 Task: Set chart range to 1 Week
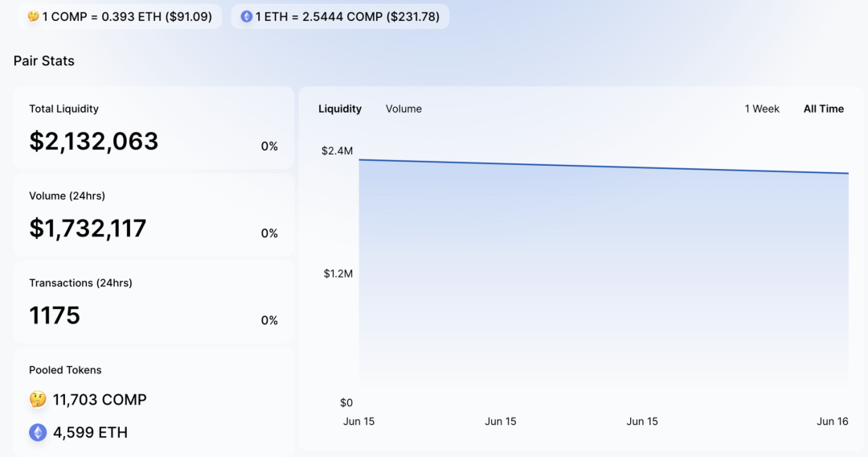point(762,109)
